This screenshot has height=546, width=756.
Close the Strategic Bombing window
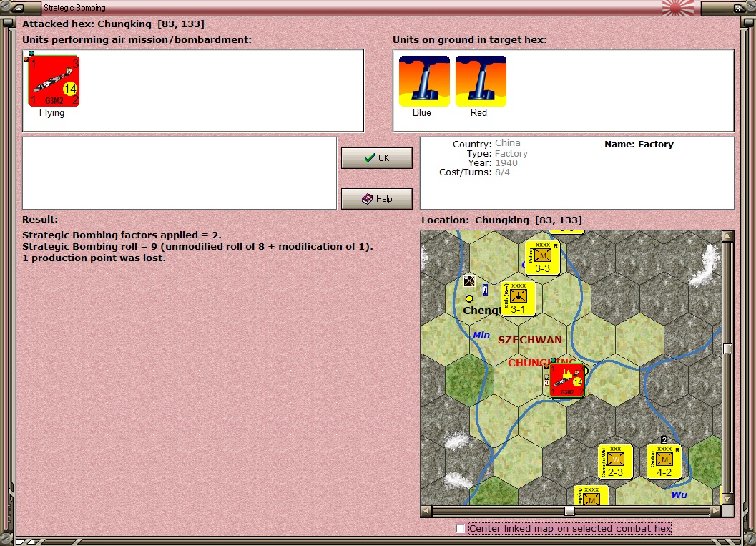coord(738,8)
